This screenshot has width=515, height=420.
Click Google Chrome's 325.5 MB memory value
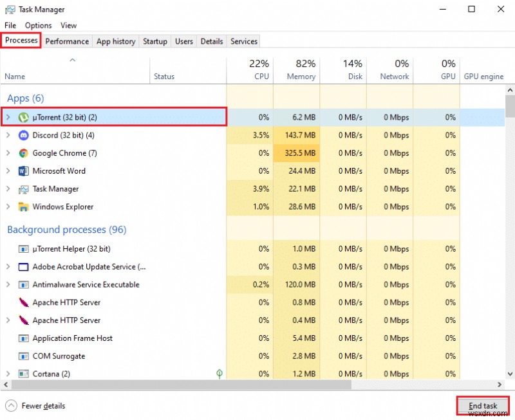[x=300, y=153]
